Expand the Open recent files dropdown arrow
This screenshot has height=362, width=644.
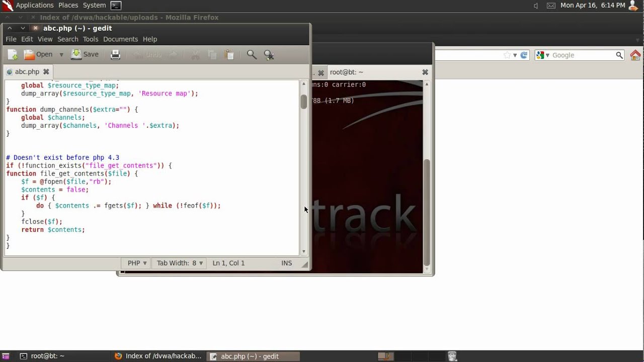pos(61,55)
